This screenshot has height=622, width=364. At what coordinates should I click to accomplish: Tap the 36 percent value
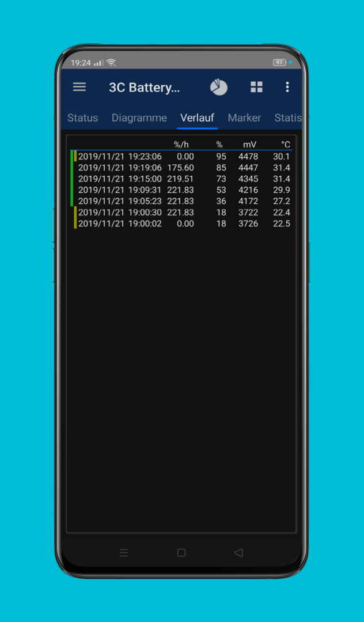click(x=221, y=201)
